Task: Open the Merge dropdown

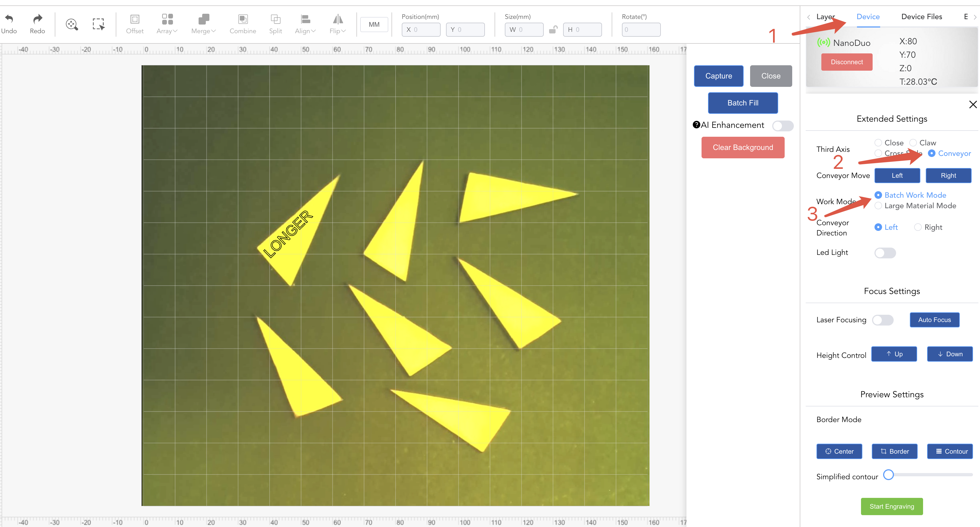Action: (x=203, y=24)
